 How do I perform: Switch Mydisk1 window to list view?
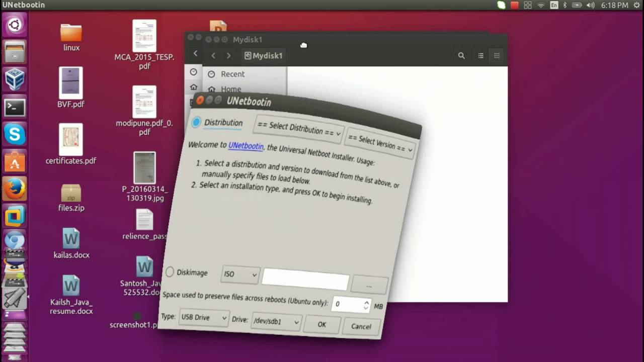coord(480,56)
